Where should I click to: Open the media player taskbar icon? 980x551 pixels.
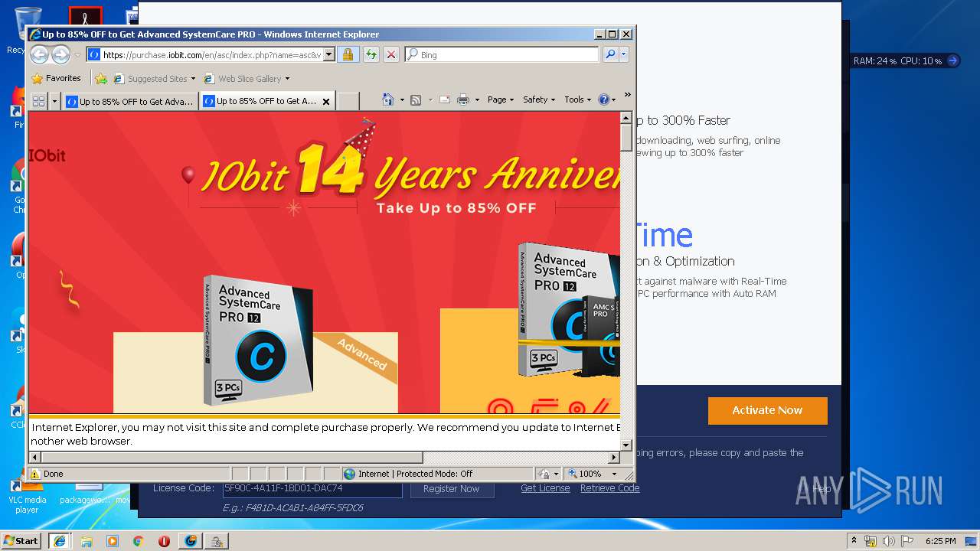coord(112,540)
